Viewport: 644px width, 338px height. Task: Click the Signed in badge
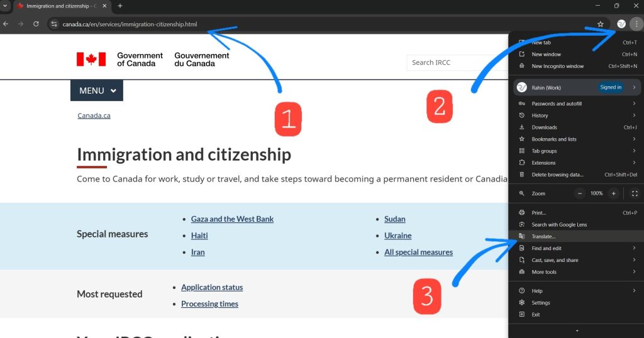pyautogui.click(x=611, y=87)
